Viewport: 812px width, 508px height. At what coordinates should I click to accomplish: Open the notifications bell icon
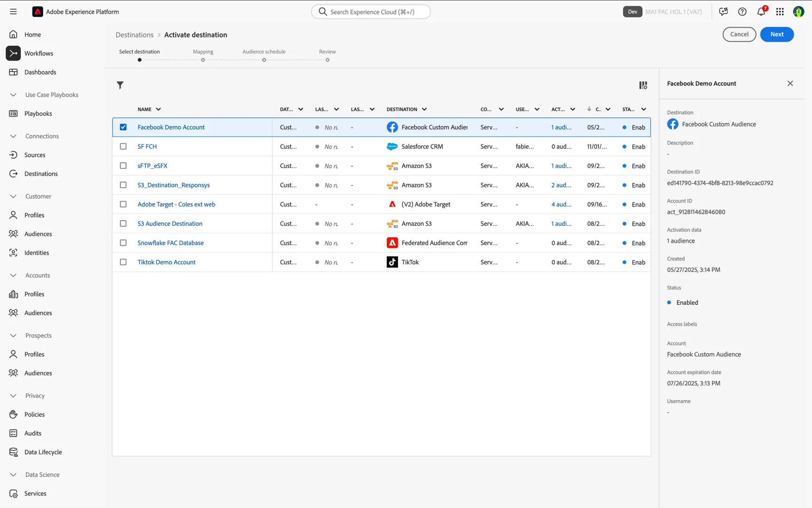pyautogui.click(x=761, y=12)
